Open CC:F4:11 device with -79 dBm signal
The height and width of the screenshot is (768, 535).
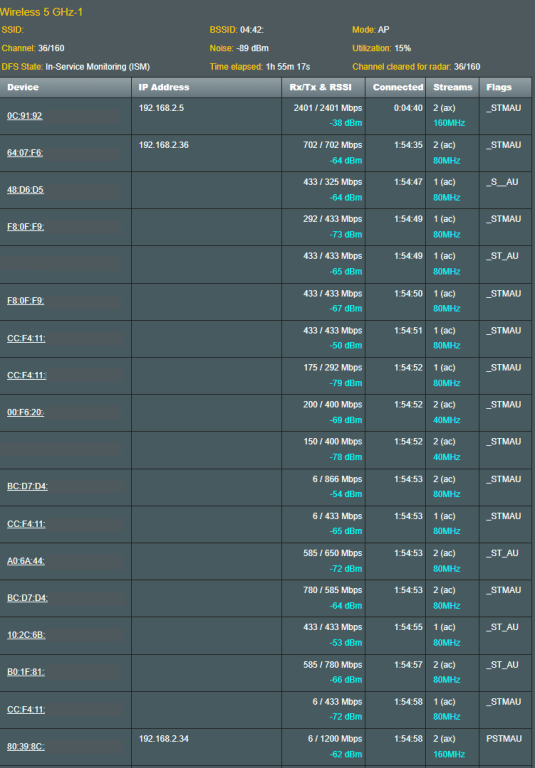26,375
